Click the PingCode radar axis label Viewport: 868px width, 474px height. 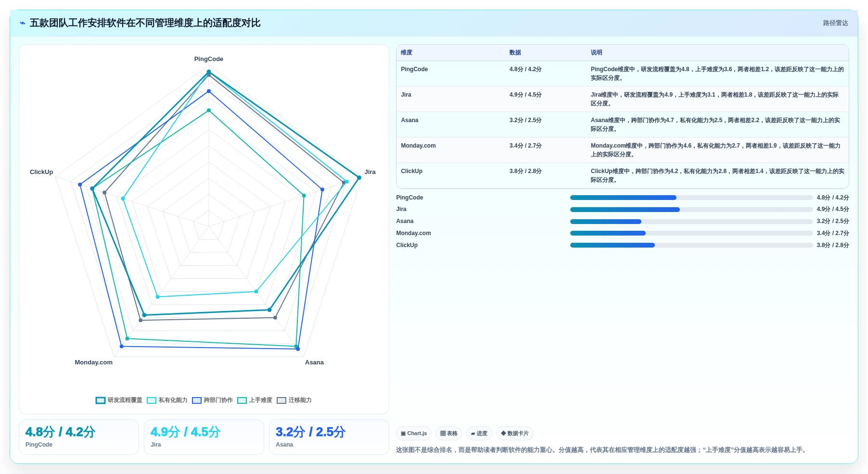coord(209,59)
